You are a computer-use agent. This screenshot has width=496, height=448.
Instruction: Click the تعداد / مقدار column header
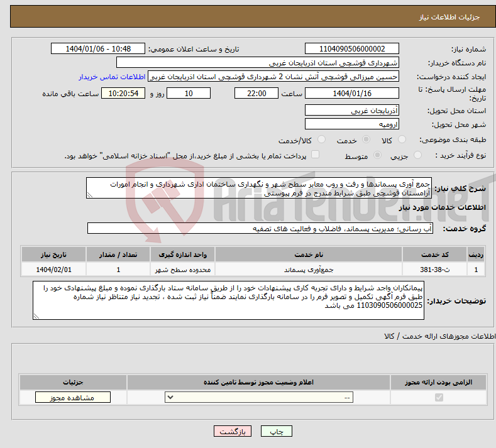[x=118, y=254]
